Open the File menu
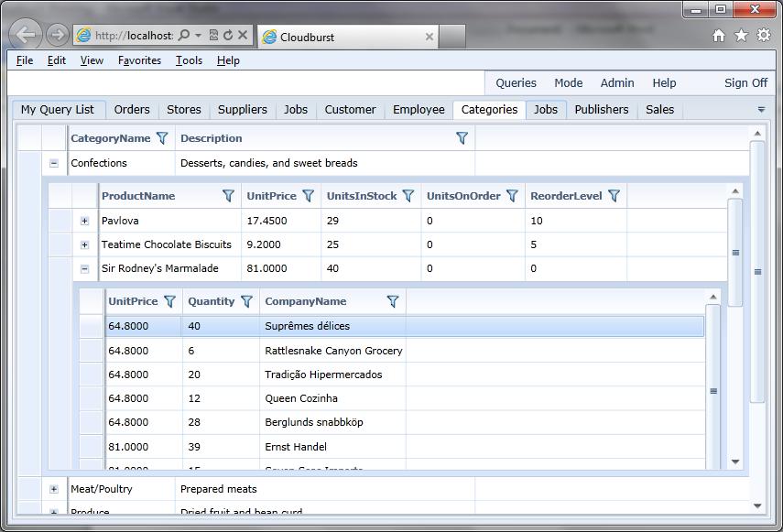The width and height of the screenshot is (783, 532). click(25, 60)
